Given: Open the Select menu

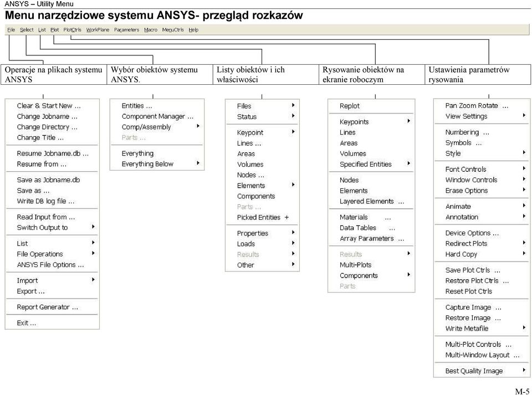Looking at the screenshot, I should coord(27,30).
